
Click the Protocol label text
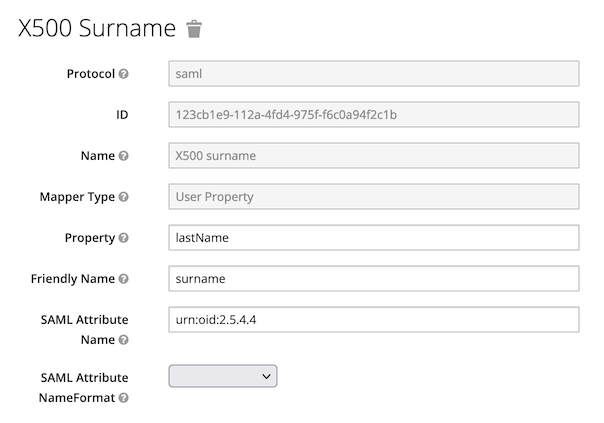click(91, 74)
